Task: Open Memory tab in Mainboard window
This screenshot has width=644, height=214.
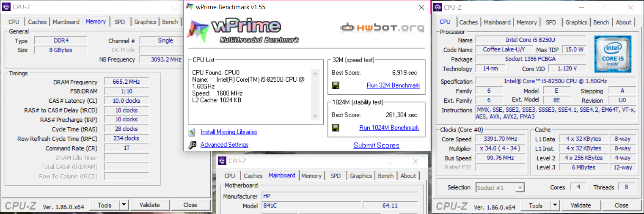Action: pos(311,176)
